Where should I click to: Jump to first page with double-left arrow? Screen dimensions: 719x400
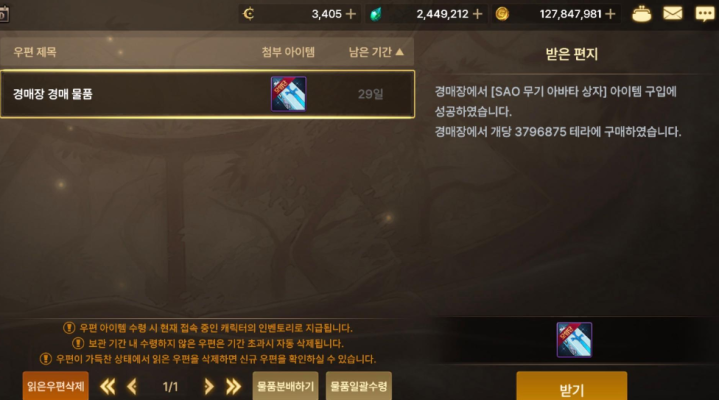coord(108,387)
